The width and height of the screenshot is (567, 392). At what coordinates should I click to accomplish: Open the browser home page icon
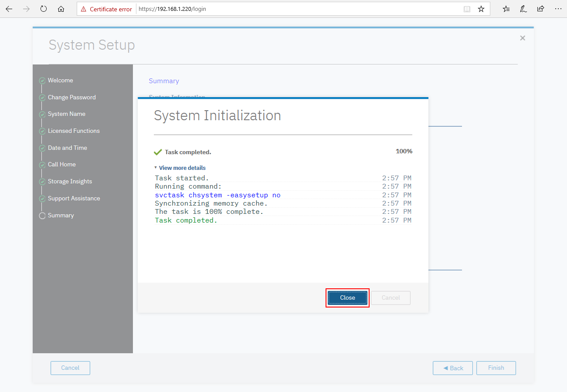pos(61,9)
